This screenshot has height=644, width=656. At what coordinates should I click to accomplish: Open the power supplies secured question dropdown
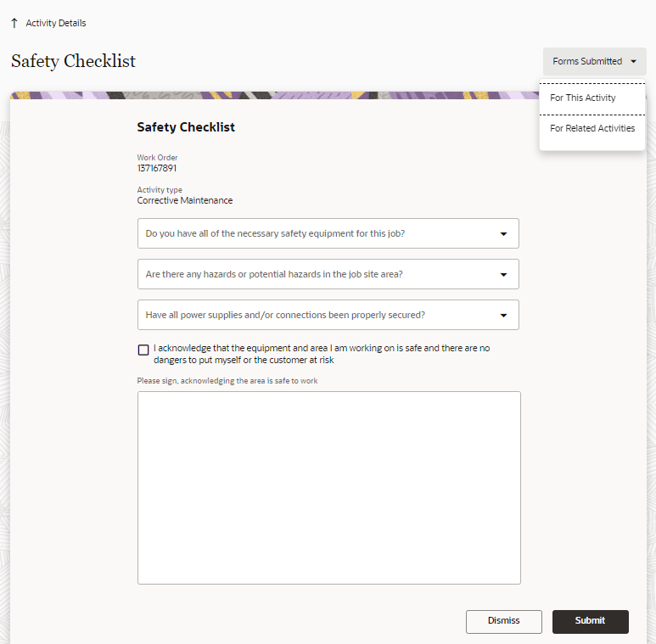point(328,315)
